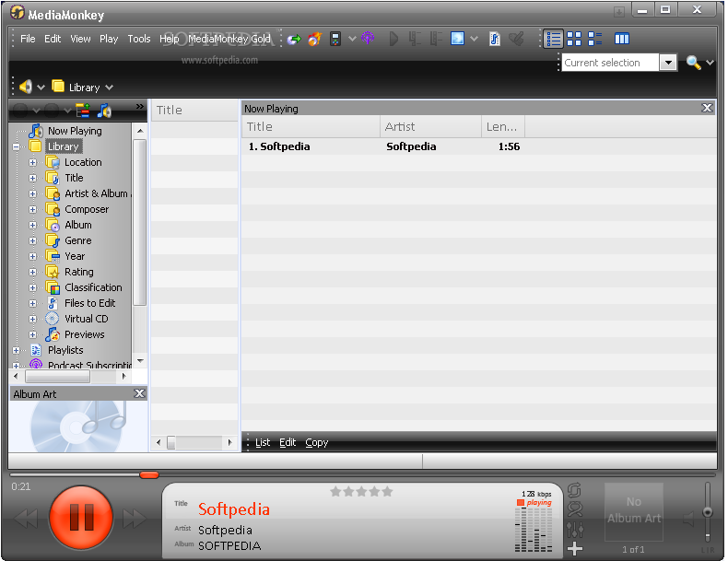The height and width of the screenshot is (561, 728).
Task: Open dropdown arrow after visualization icon
Action: coord(474,39)
